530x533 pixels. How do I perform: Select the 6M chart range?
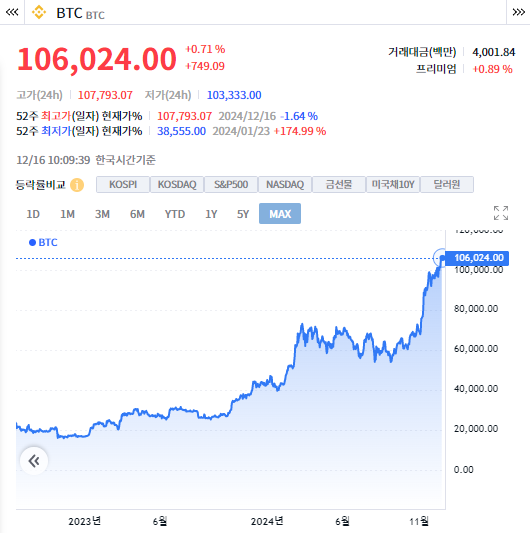tap(137, 214)
